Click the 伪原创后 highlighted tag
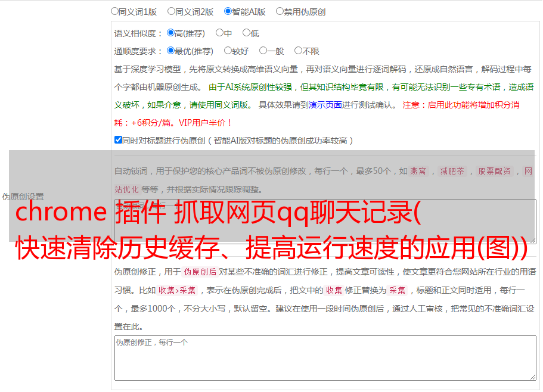 click(200, 272)
